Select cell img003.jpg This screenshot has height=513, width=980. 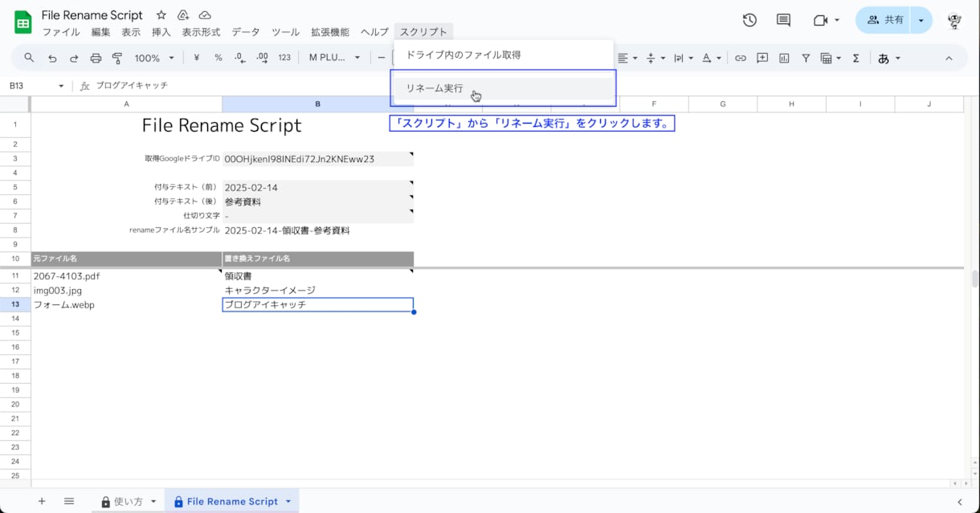126,291
